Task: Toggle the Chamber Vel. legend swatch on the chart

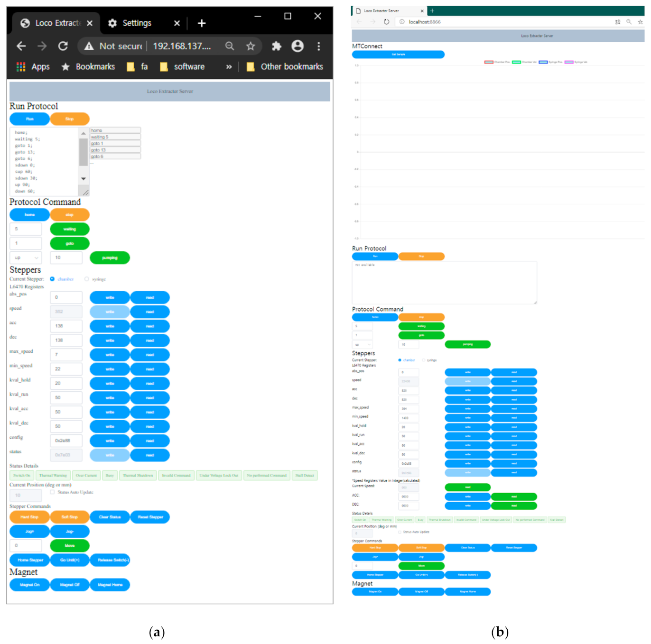Action: pyautogui.click(x=516, y=62)
